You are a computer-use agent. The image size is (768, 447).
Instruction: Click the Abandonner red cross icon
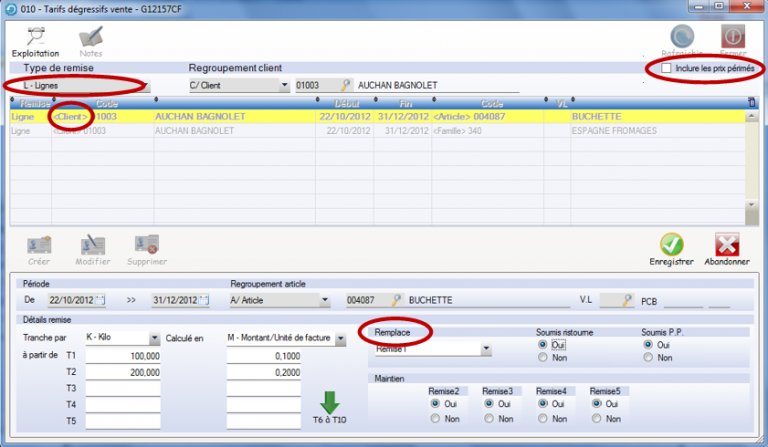click(726, 247)
